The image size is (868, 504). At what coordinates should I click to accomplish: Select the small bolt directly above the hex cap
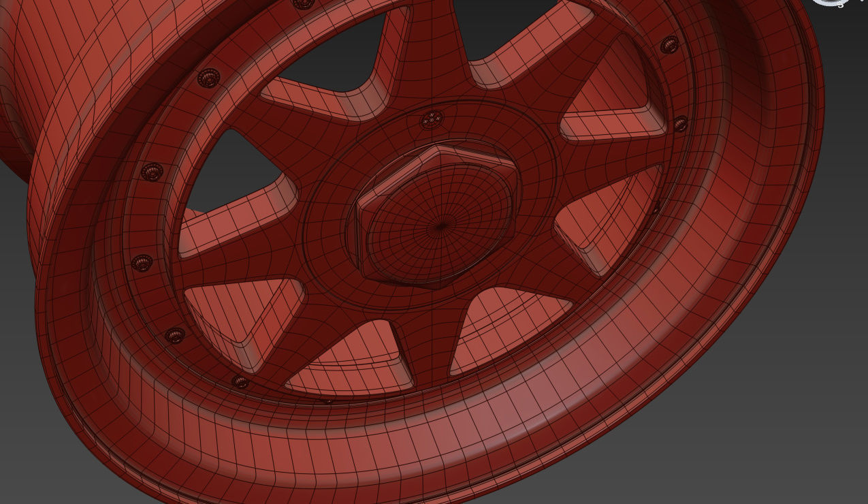click(432, 120)
